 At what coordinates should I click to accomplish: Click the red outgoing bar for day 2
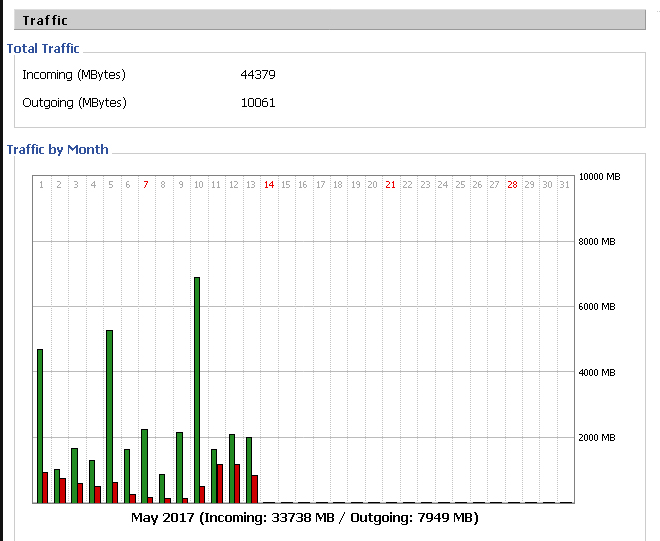pos(63,490)
